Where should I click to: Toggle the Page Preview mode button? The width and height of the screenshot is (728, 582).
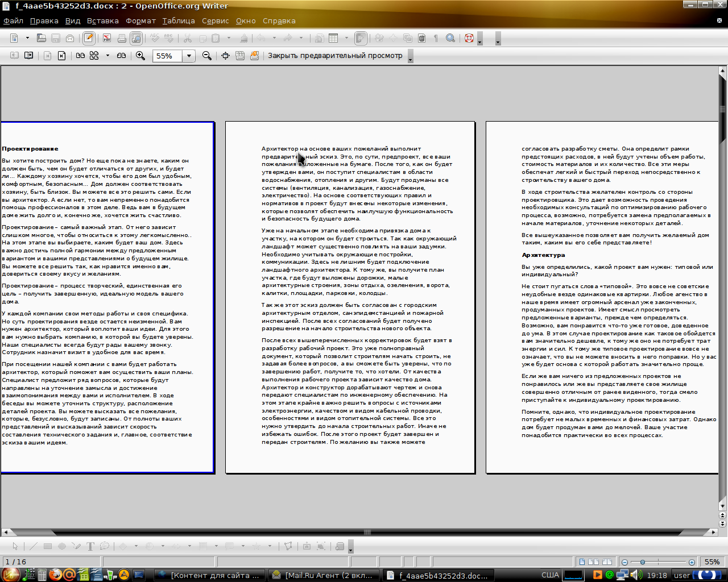tap(136, 38)
